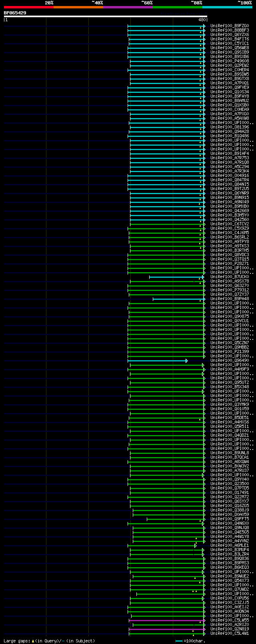
Task: Click the cyan ~100% identity legend segment
Action: (x=227, y=7)
